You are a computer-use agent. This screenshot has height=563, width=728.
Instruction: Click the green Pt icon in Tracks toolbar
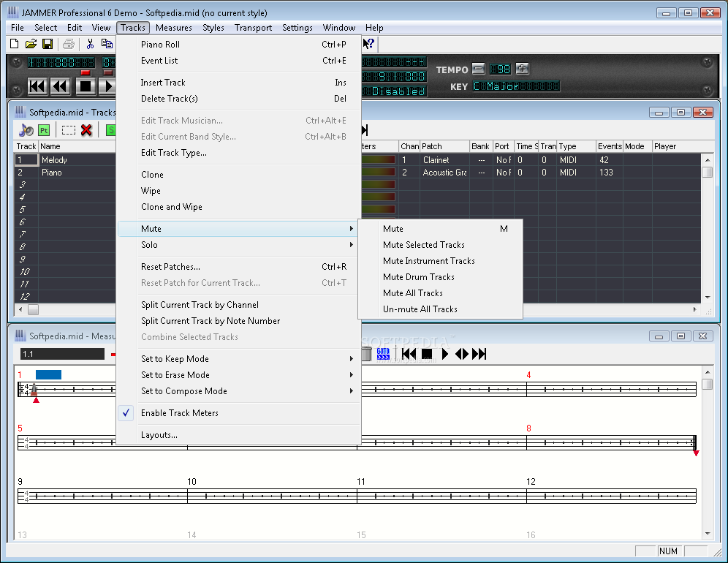pos(44,131)
